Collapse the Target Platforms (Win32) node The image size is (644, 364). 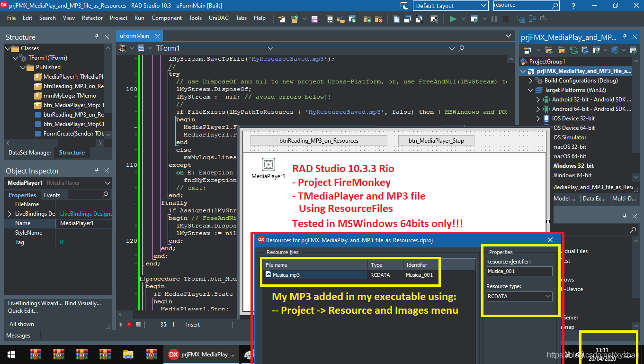click(x=531, y=90)
